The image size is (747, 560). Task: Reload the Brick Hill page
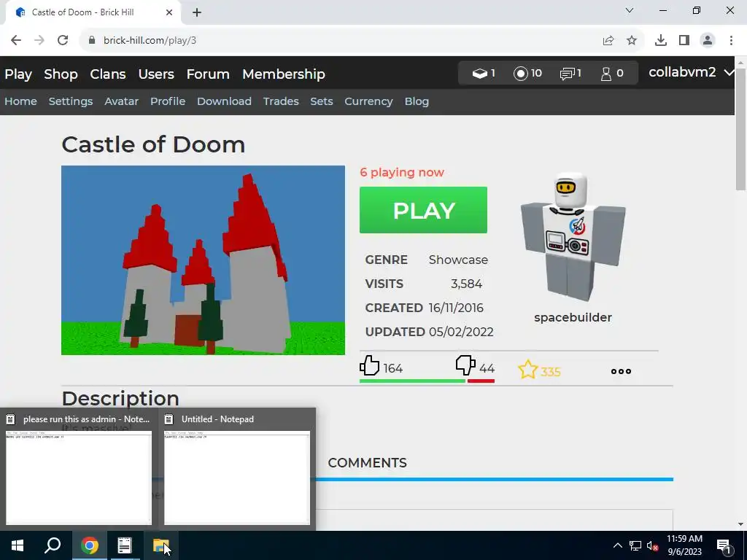click(x=63, y=41)
